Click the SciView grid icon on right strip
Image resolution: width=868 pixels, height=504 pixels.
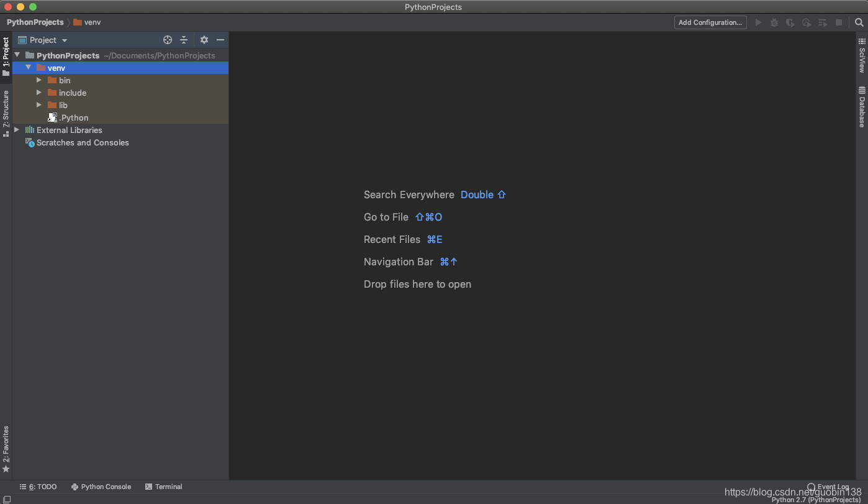(x=862, y=41)
